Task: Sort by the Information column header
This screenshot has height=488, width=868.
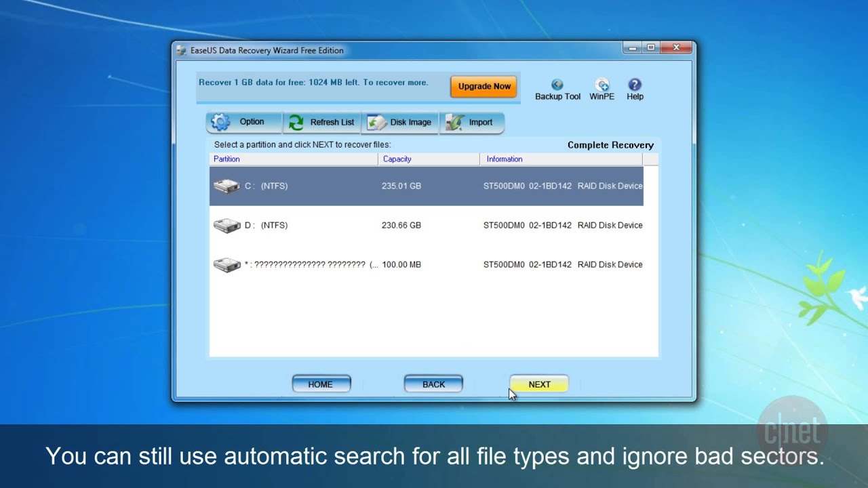Action: pos(561,159)
